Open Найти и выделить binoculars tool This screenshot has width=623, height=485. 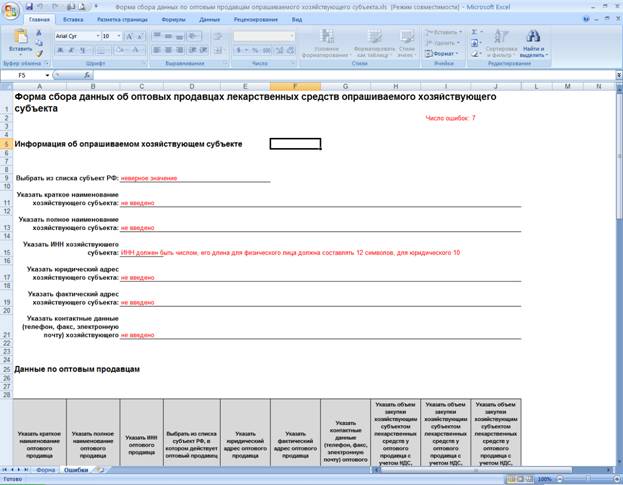(x=533, y=44)
